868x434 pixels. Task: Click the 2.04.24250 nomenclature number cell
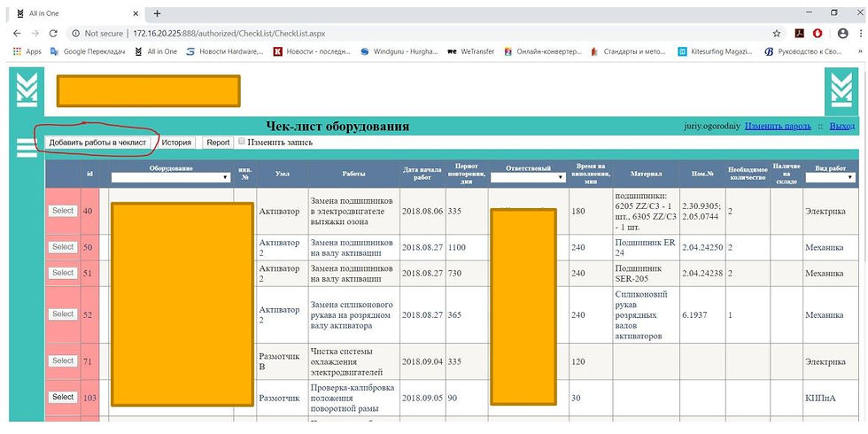701,247
